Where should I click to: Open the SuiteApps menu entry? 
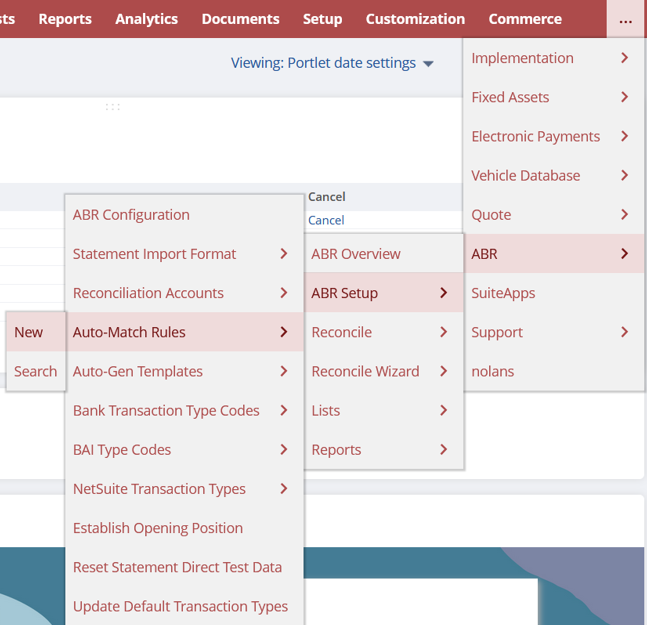(503, 293)
